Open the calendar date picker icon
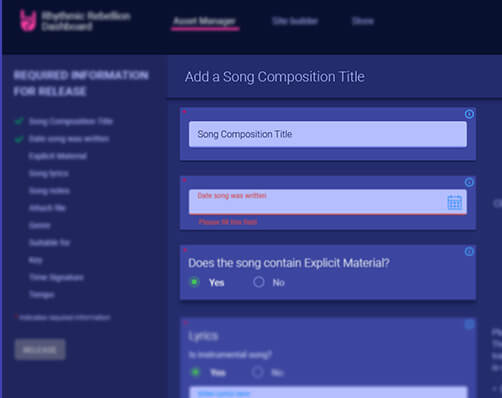Image resolution: width=502 pixels, height=398 pixels. click(x=454, y=202)
